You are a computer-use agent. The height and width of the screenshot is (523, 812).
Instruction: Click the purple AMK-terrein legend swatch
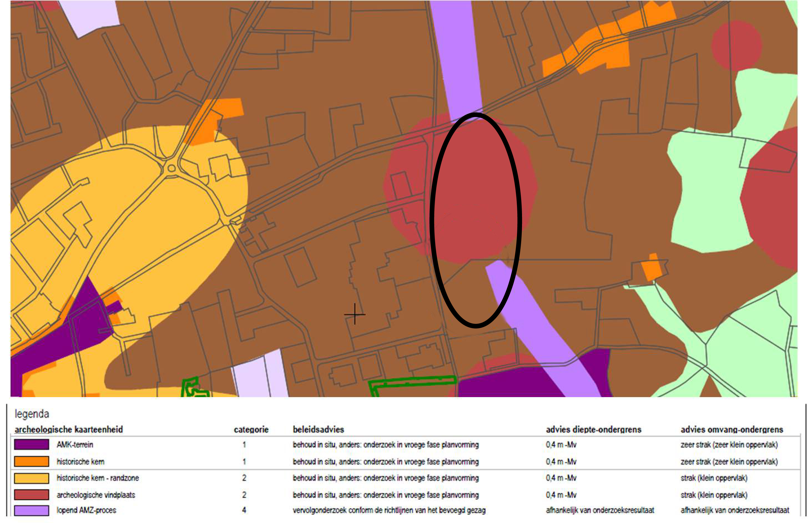(31, 444)
